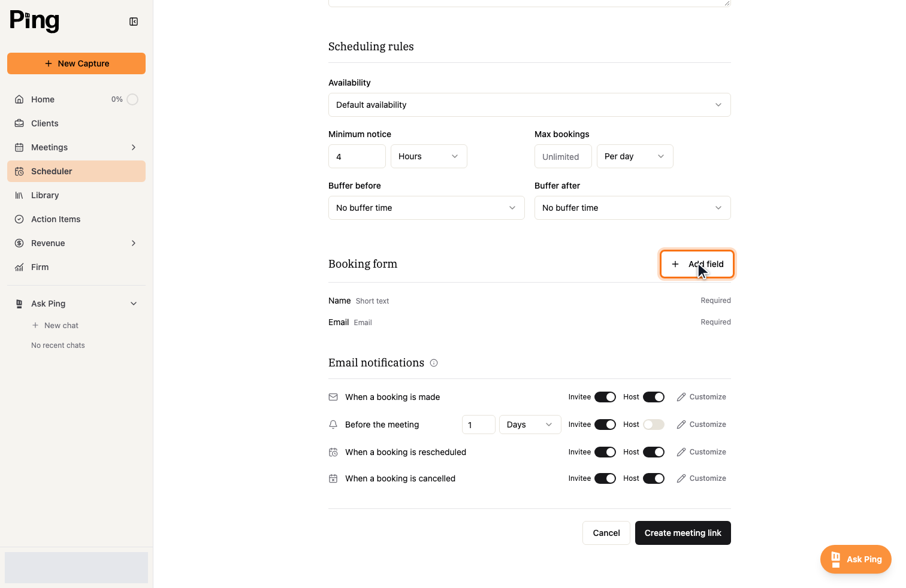Toggle Invitee for booking cancelled

605,478
